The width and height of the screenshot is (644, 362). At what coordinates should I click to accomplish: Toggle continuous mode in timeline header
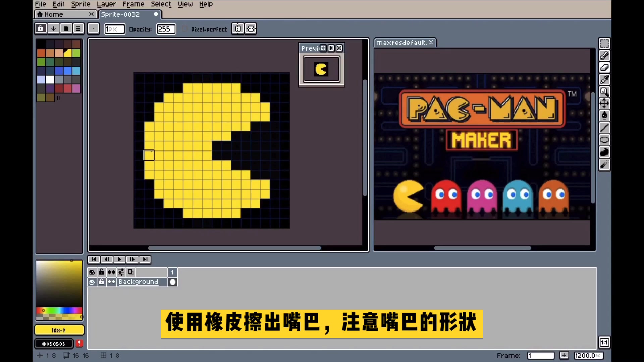click(111, 272)
